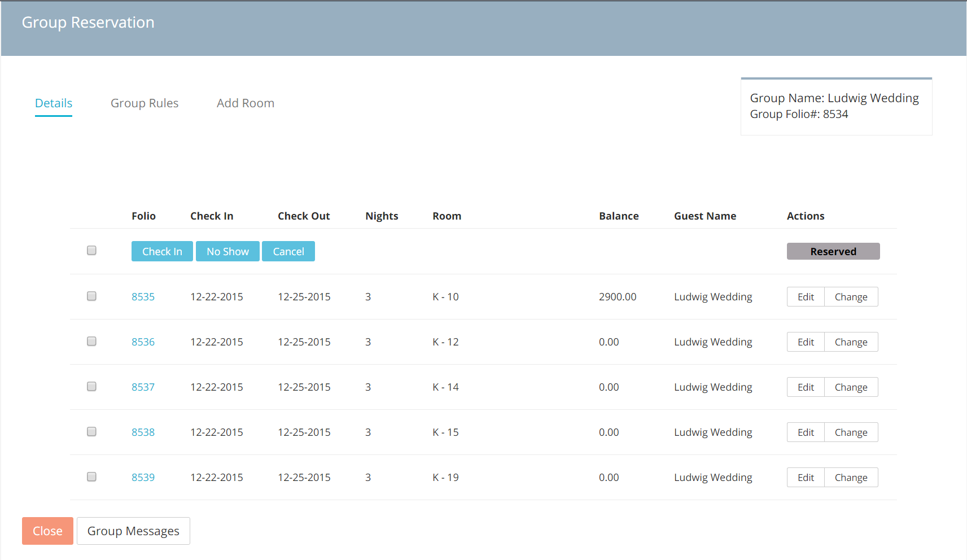The width and height of the screenshot is (967, 560).
Task: Click room K - 14 cell
Action: [x=445, y=387]
